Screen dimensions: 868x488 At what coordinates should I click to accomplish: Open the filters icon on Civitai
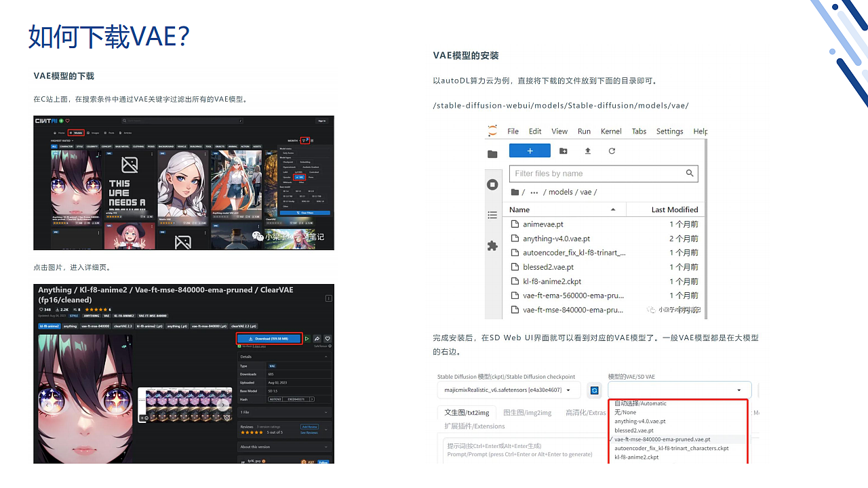point(304,141)
